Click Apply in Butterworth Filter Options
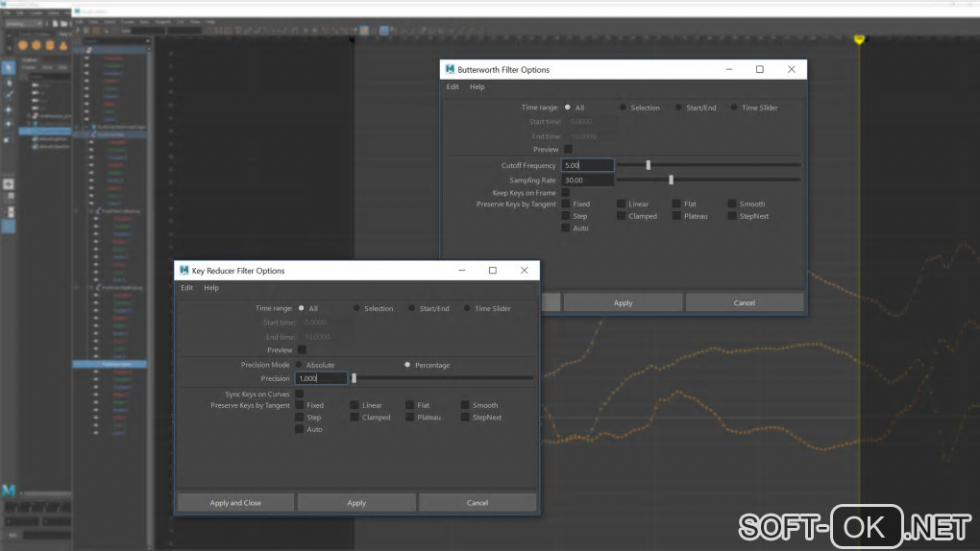Screen dimensions: 980x551 623,302
